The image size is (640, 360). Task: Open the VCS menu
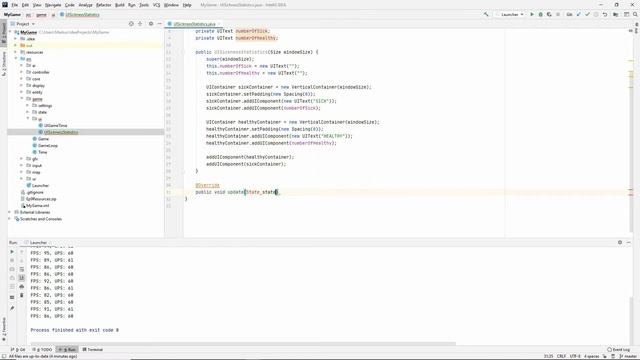(156, 5)
